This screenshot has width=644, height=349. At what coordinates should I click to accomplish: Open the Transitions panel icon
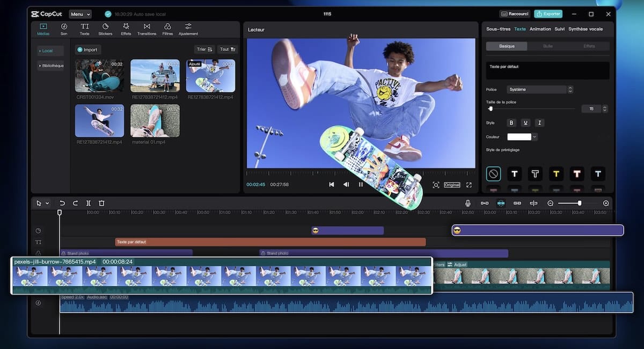pos(147,29)
